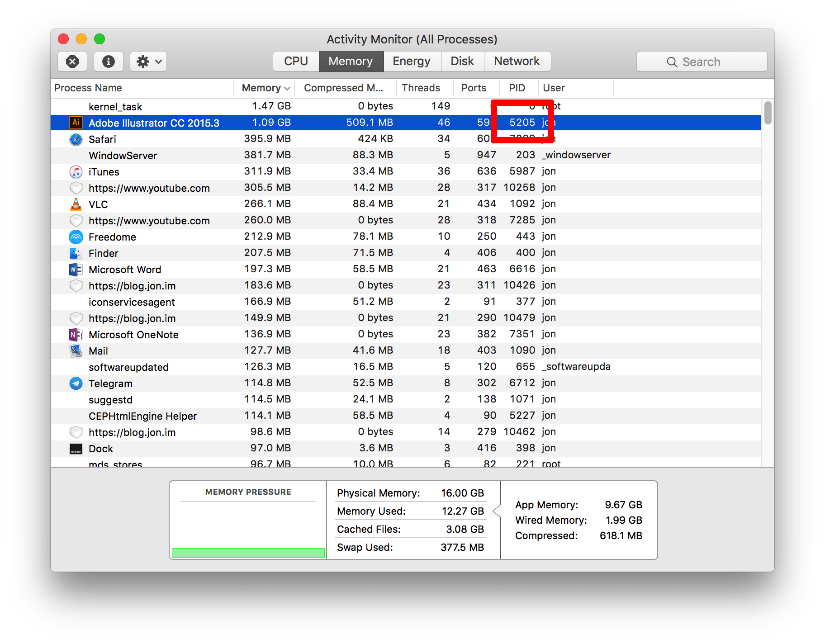
Task: Toggle sort order on Memory column header
Action: point(265,88)
